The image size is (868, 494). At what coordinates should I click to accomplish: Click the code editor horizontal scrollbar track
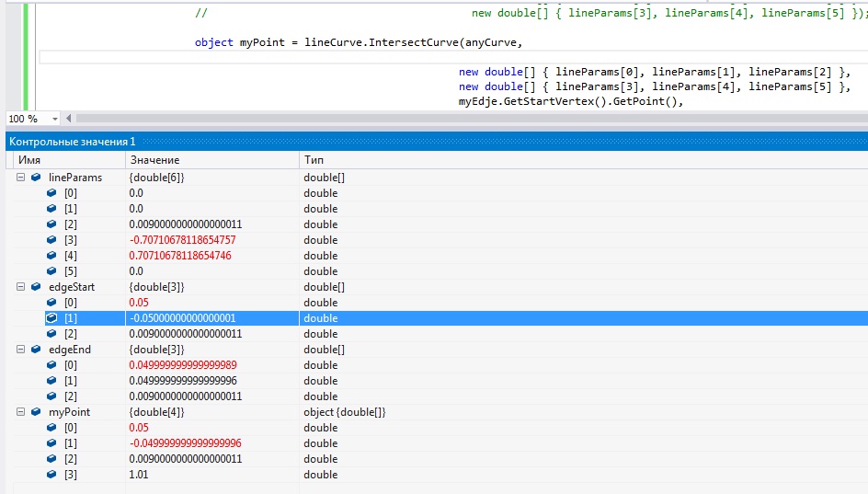[472, 118]
